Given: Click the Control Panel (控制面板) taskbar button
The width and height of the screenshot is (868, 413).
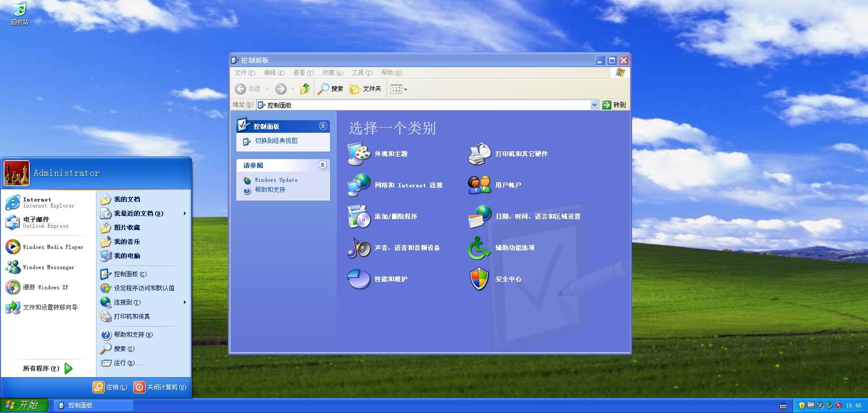Looking at the screenshot, I should pos(94,405).
